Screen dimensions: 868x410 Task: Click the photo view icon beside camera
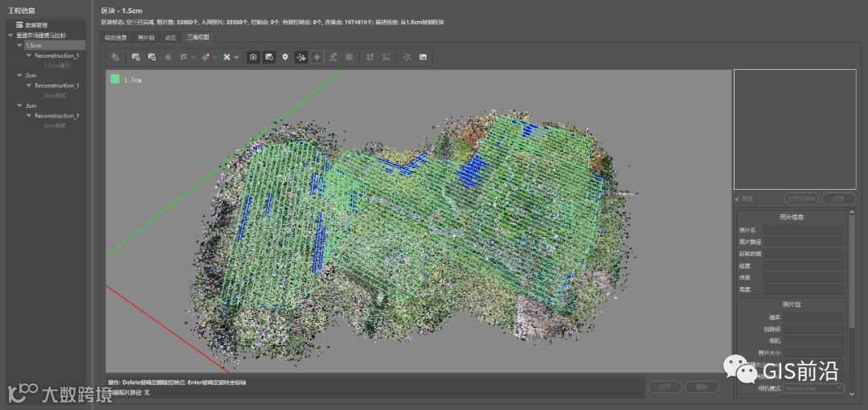pyautogui.click(x=269, y=57)
